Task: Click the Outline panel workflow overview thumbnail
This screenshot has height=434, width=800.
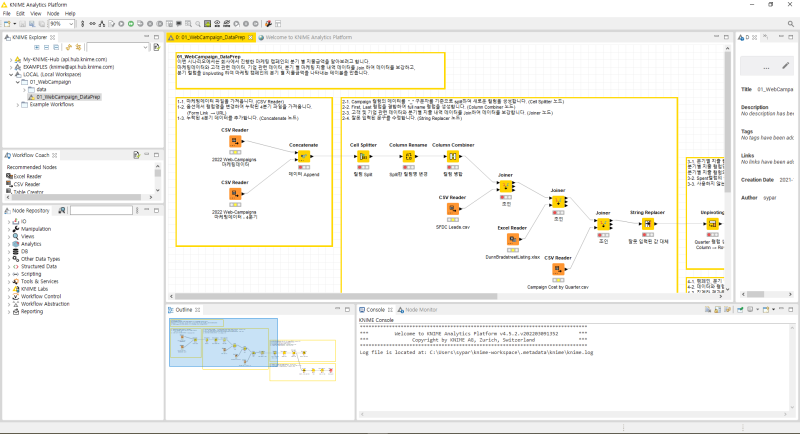Action: pyautogui.click(x=253, y=349)
